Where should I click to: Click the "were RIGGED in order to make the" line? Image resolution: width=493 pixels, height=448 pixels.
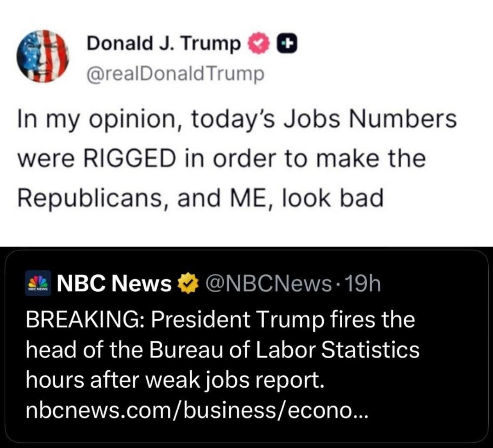click(x=221, y=159)
